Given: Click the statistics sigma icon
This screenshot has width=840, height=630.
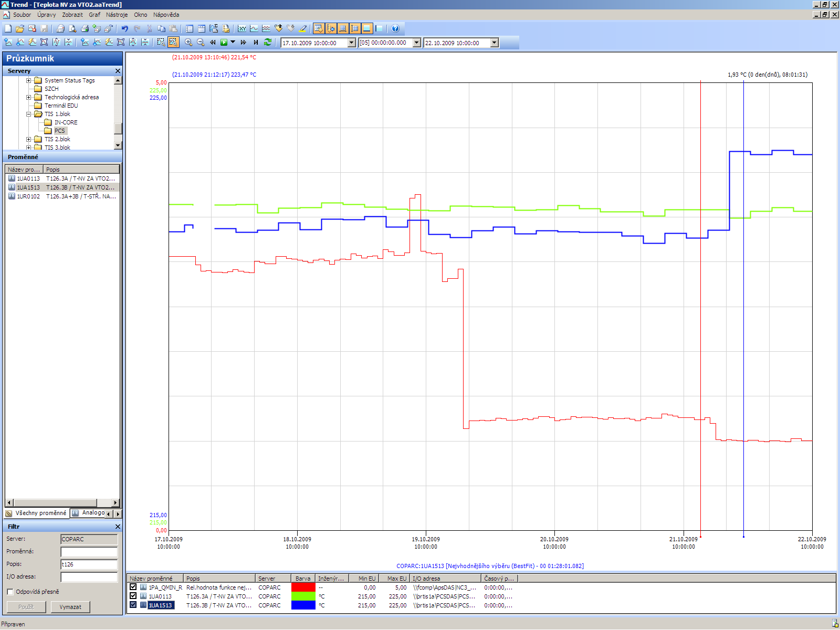Looking at the screenshot, I should 214,28.
